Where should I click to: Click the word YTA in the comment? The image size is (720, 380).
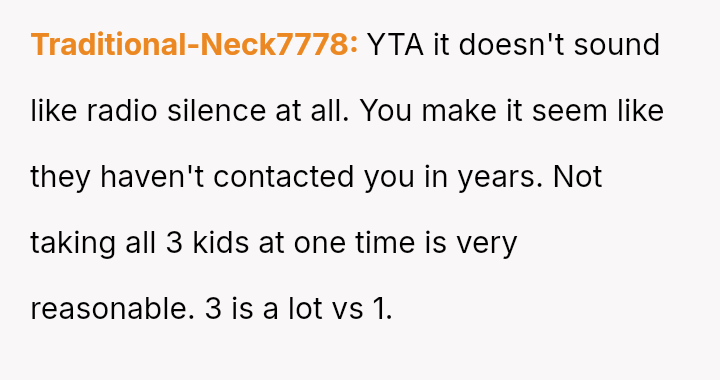(396, 45)
